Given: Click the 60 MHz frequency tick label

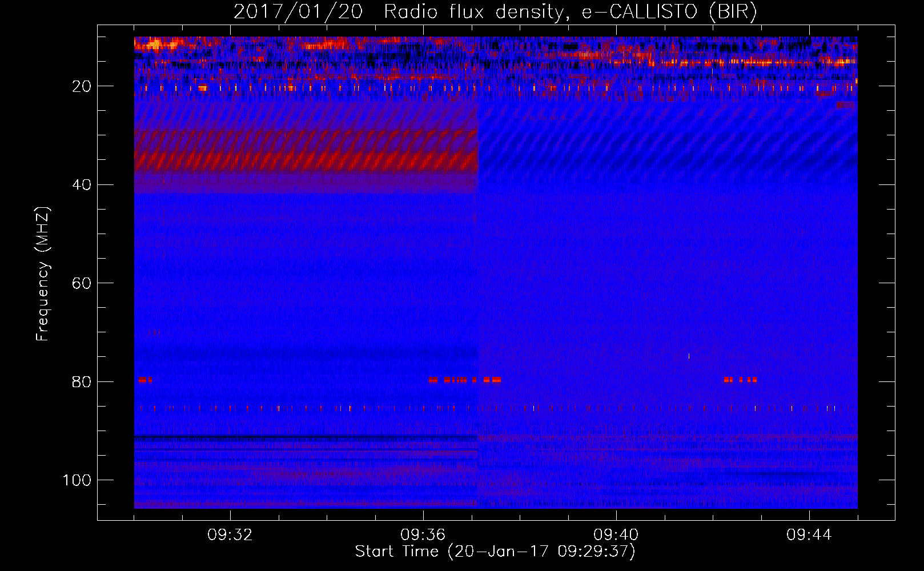Looking at the screenshot, I should tap(82, 283).
